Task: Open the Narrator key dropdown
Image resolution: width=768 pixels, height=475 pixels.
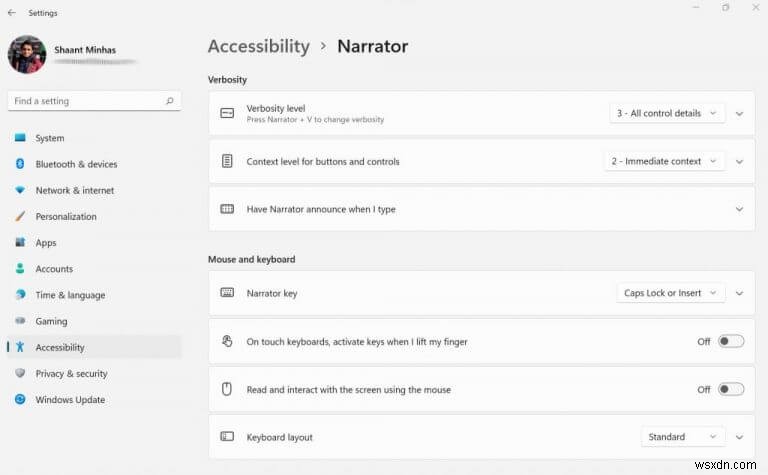Action: (670, 293)
